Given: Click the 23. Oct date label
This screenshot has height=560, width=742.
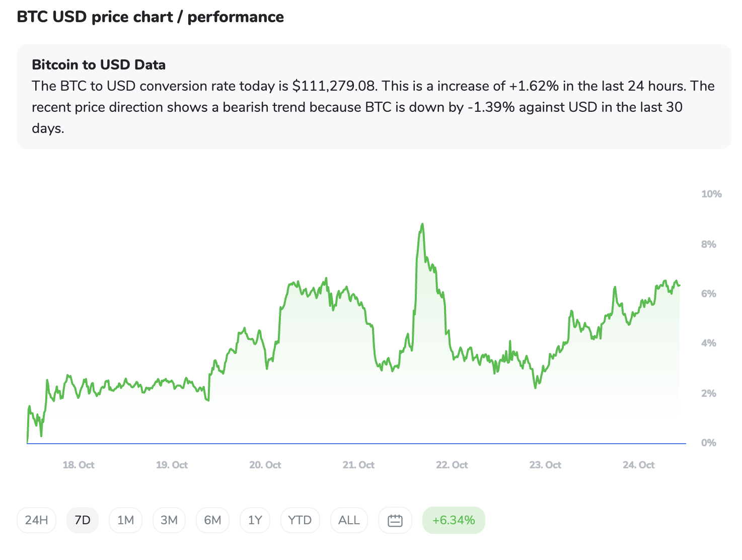Looking at the screenshot, I should tap(545, 465).
